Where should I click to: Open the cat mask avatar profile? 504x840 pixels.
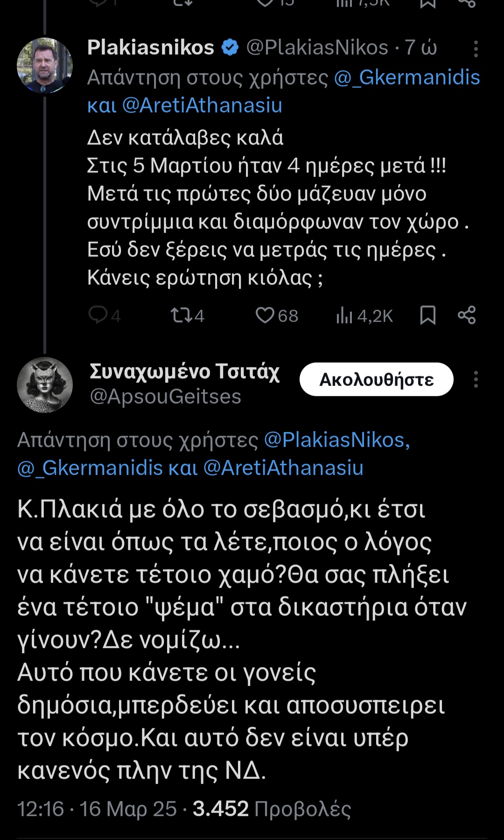pos(44,385)
